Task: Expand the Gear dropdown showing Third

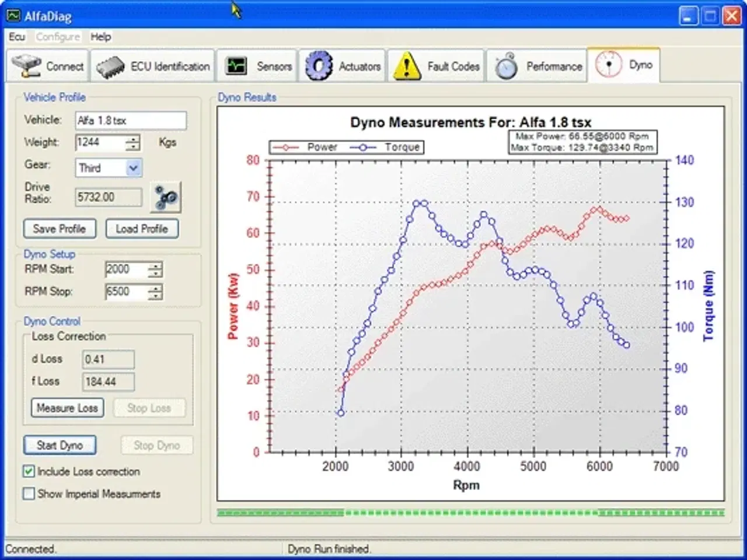Action: tap(134, 168)
